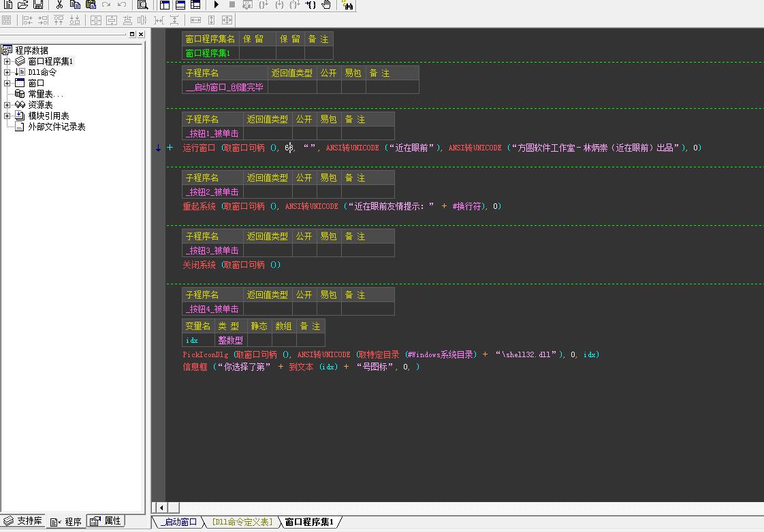The height and width of the screenshot is (532, 764).
Task: Click the make same width icon
Action: (195, 20)
